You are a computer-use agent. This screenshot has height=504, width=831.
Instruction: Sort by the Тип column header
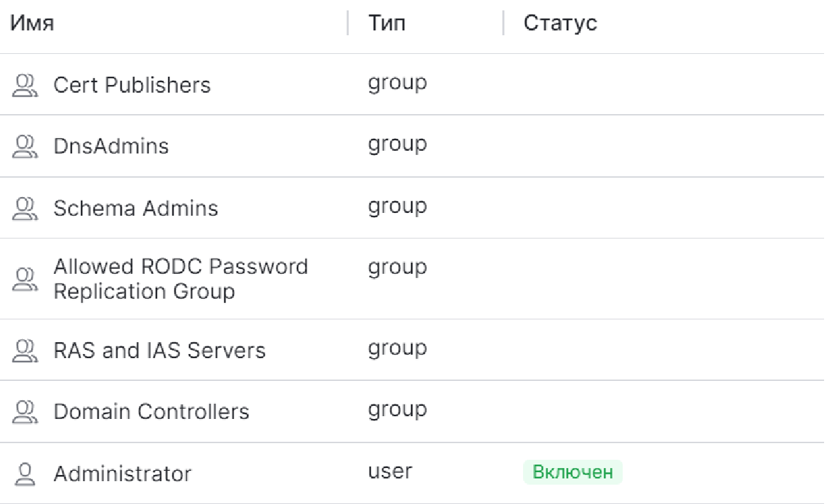click(x=387, y=24)
